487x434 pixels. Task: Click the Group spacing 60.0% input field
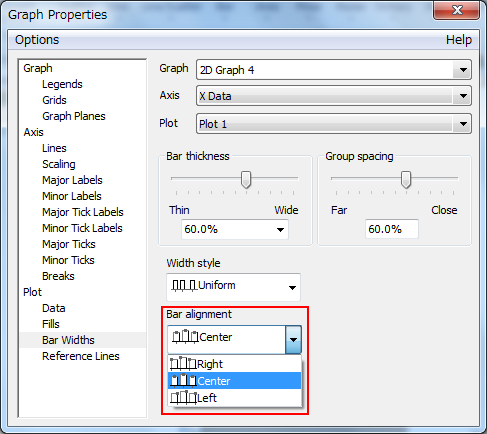[x=392, y=229]
